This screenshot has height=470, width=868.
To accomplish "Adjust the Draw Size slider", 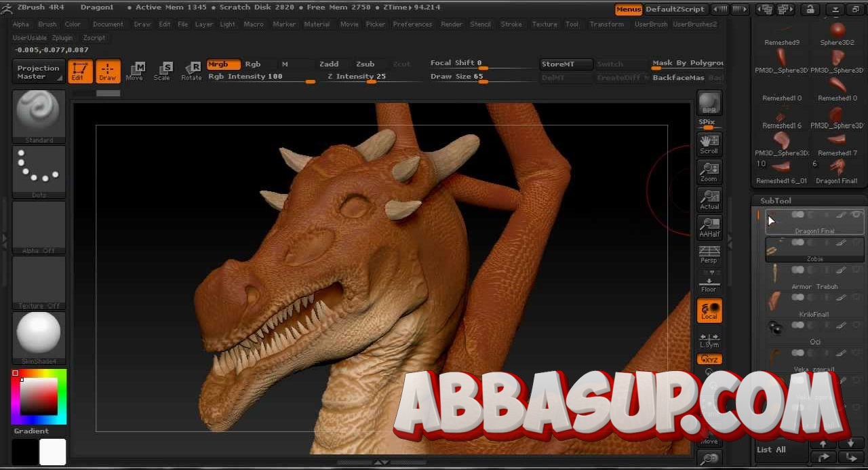I will (x=481, y=77).
